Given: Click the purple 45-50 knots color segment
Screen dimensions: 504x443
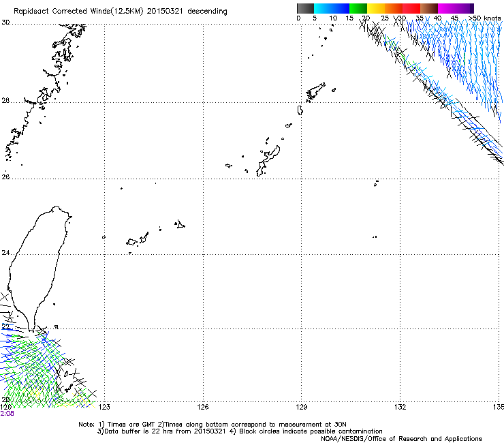Looking at the screenshot, I should [464, 8].
